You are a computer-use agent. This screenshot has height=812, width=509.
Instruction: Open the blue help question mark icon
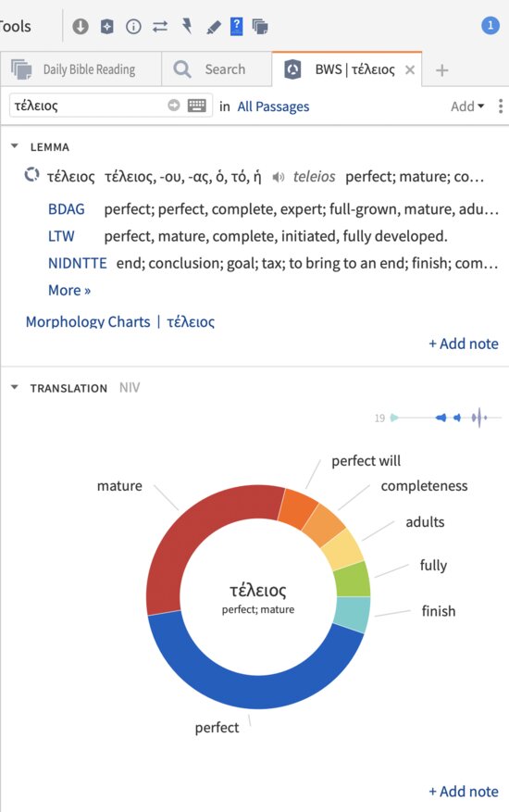[x=237, y=26]
